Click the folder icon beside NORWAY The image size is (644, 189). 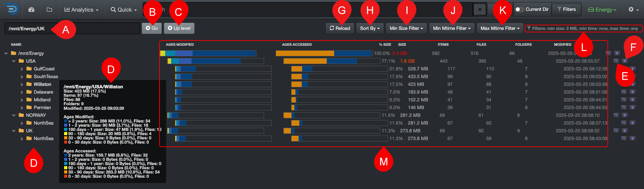(x=21, y=115)
